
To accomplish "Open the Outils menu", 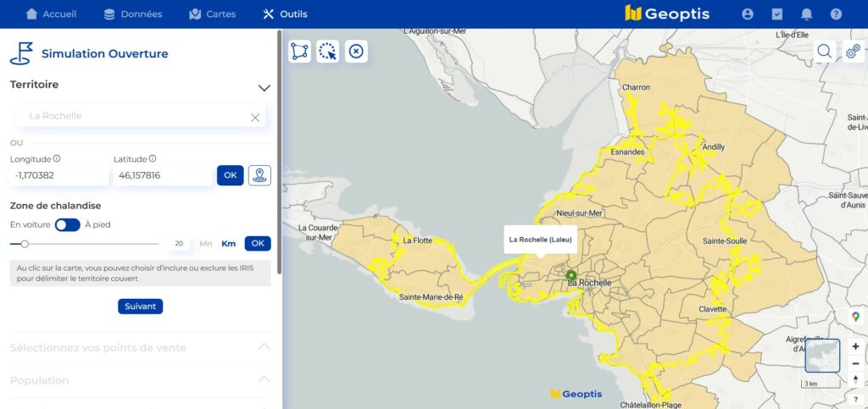I will [x=285, y=14].
